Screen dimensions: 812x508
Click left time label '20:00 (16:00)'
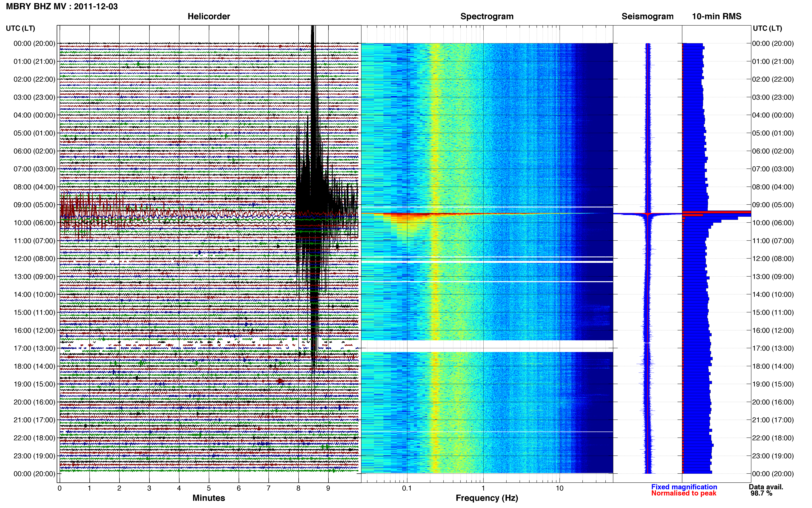click(34, 402)
